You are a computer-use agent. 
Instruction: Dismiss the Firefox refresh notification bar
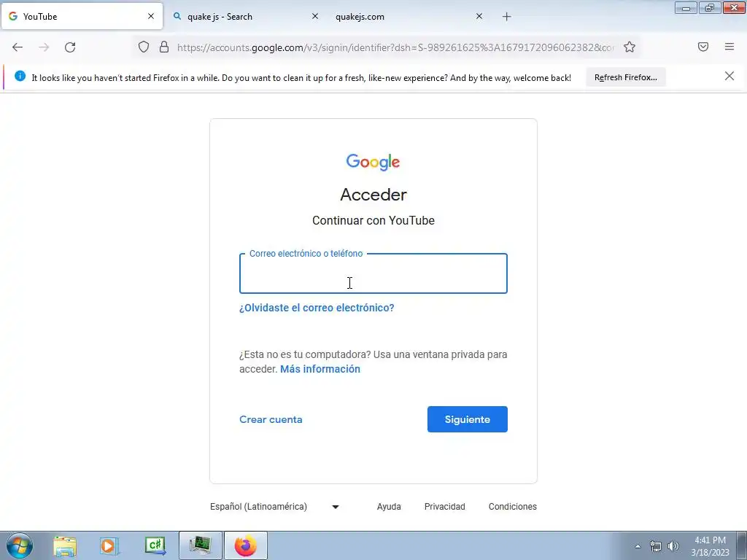(729, 76)
